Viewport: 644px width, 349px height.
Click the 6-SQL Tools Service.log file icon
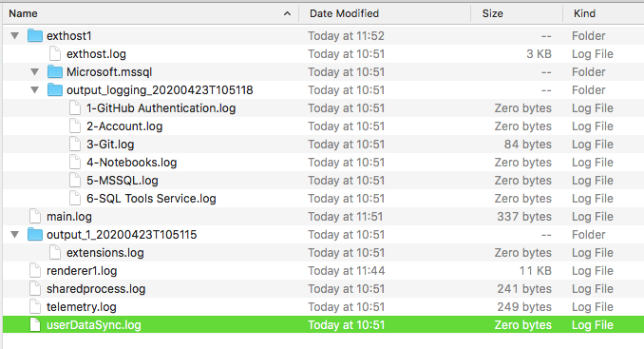[x=75, y=199]
